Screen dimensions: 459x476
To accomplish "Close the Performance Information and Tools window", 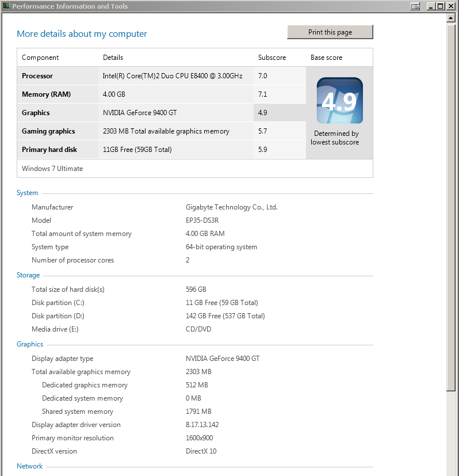I will [451, 6].
